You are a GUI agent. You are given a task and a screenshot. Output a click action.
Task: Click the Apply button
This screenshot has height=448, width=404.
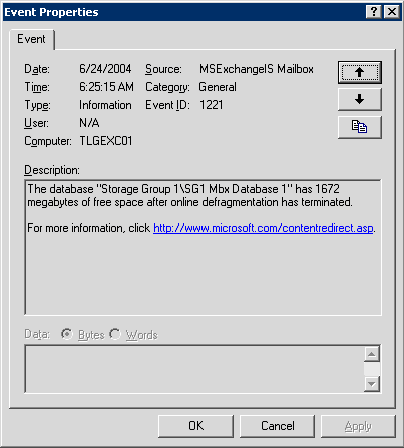tap(358, 426)
